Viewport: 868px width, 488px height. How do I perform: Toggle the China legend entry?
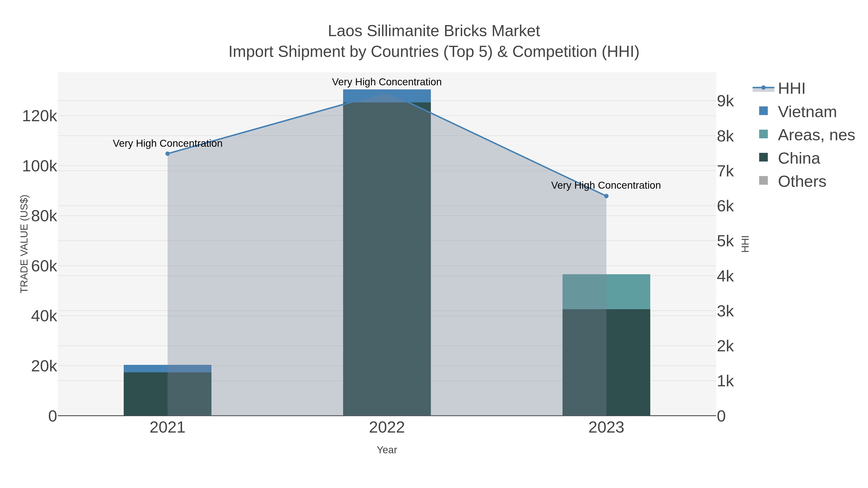(x=789, y=158)
